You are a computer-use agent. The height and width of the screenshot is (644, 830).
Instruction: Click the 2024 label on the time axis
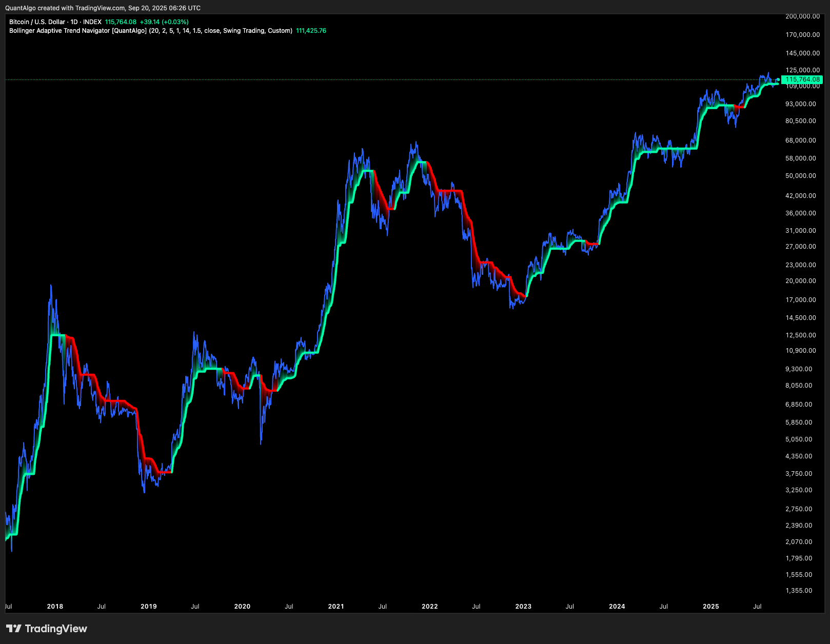(x=617, y=607)
